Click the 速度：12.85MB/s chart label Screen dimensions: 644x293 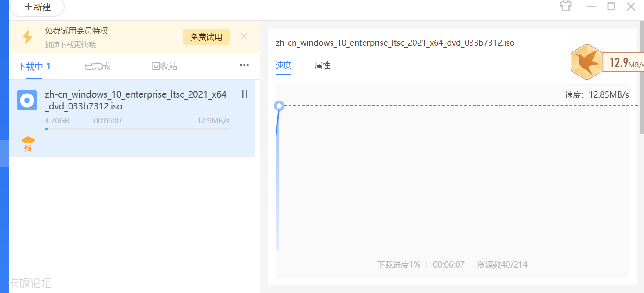(x=597, y=94)
